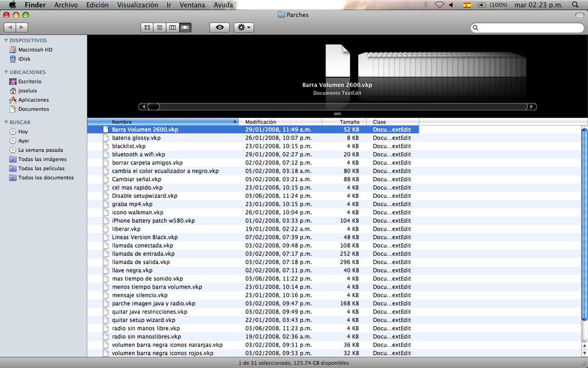The height and width of the screenshot is (368, 588).
Task: Select file blacklist.vkp
Action: pyautogui.click(x=129, y=146)
